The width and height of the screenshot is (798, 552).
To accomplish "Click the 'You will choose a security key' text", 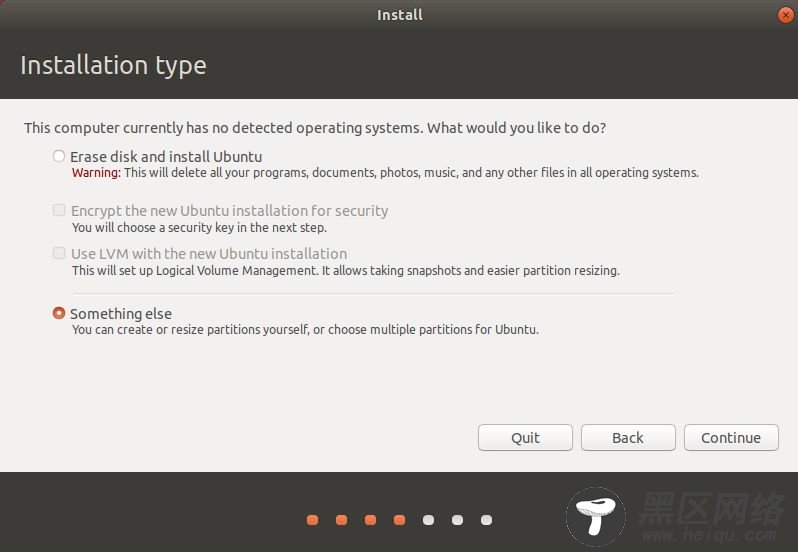I will coord(199,227).
